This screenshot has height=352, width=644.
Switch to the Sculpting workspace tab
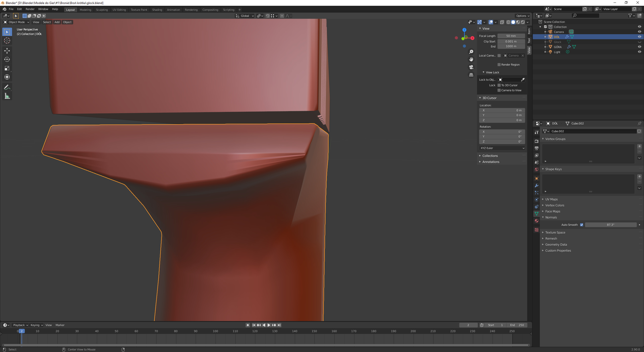(x=102, y=10)
